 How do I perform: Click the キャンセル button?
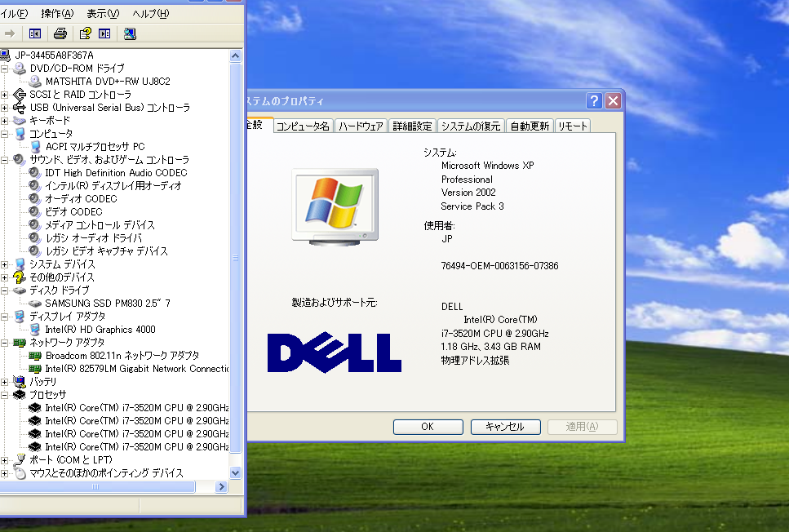[505, 427]
